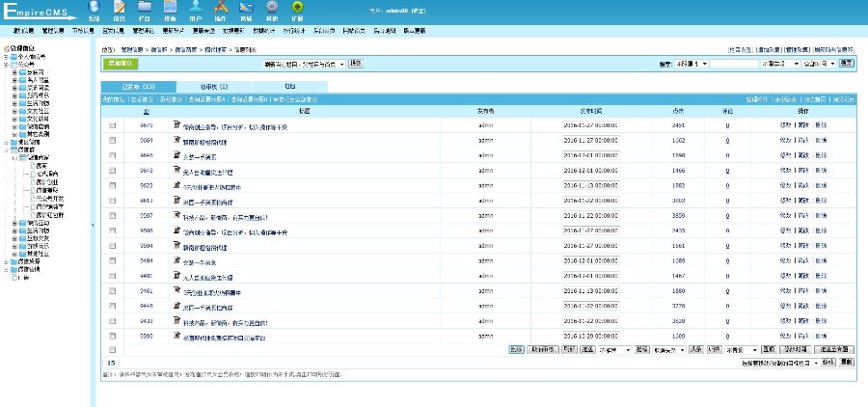Click the 删除 link in row 9645
868x407 pixels.
(x=821, y=171)
